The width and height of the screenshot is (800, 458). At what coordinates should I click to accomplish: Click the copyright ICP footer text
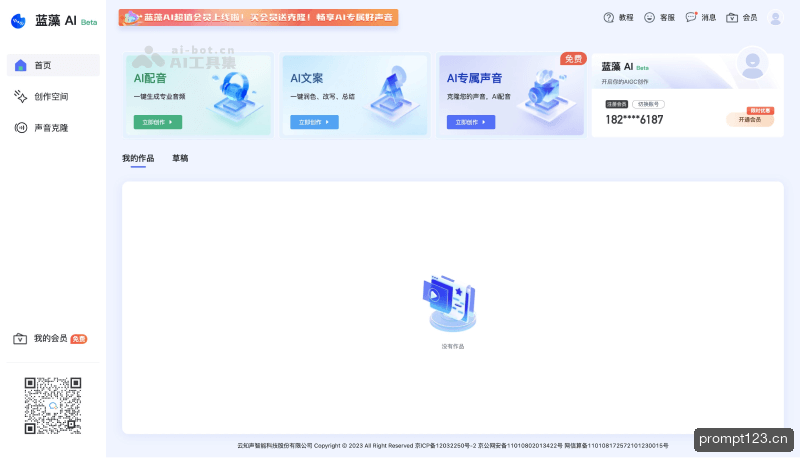point(453,446)
